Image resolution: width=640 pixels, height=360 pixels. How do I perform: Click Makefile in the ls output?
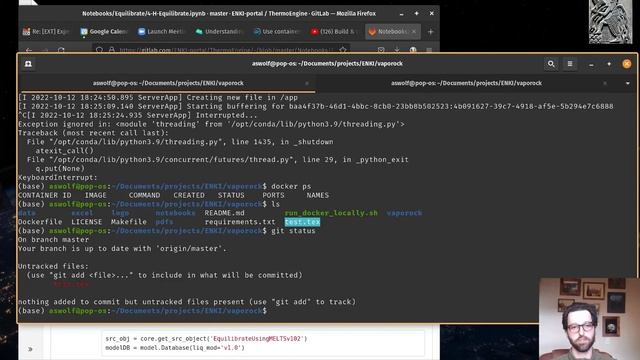129,222
